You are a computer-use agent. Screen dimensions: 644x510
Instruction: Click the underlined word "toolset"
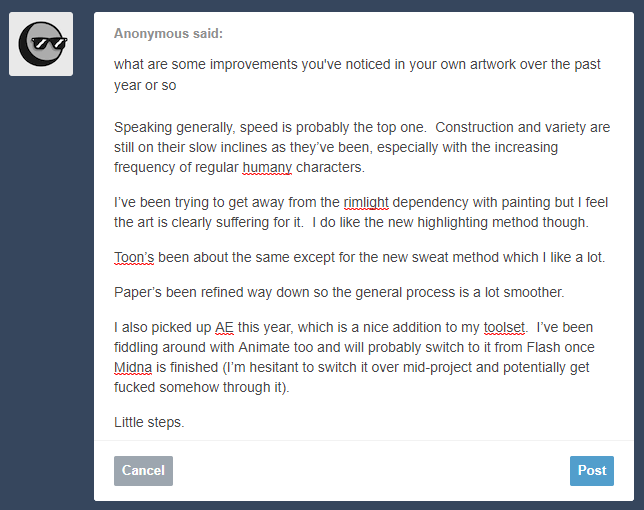pyautogui.click(x=504, y=328)
